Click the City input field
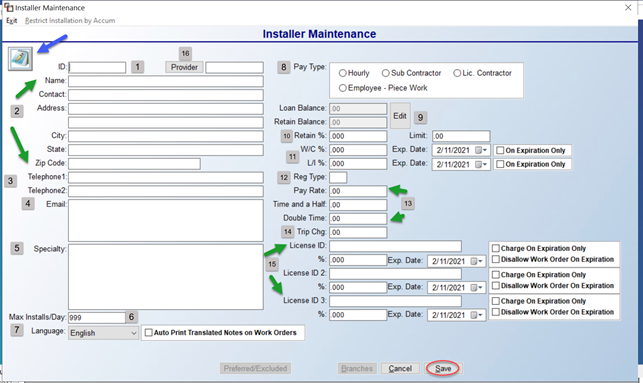 (166, 136)
